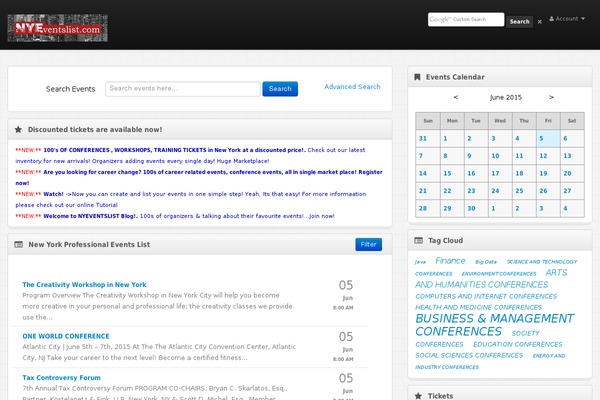
Task: Click the Finance tag
Action: pos(450,261)
